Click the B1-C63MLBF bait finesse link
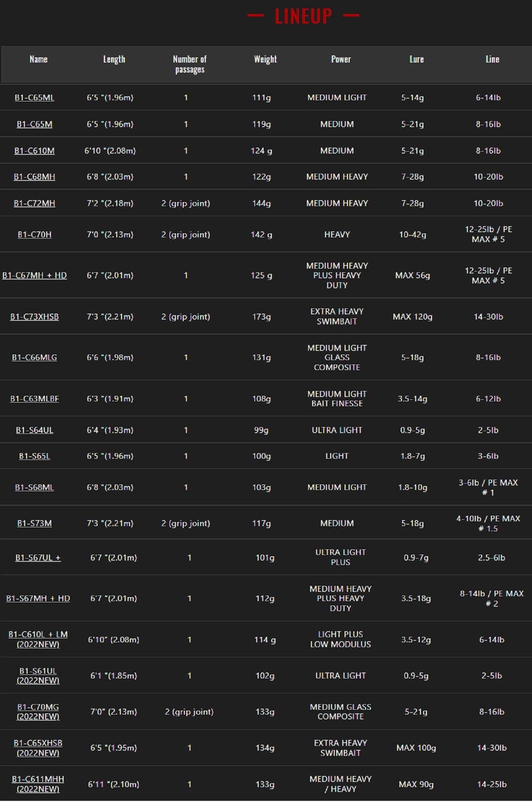The width and height of the screenshot is (532, 802). 35,399
